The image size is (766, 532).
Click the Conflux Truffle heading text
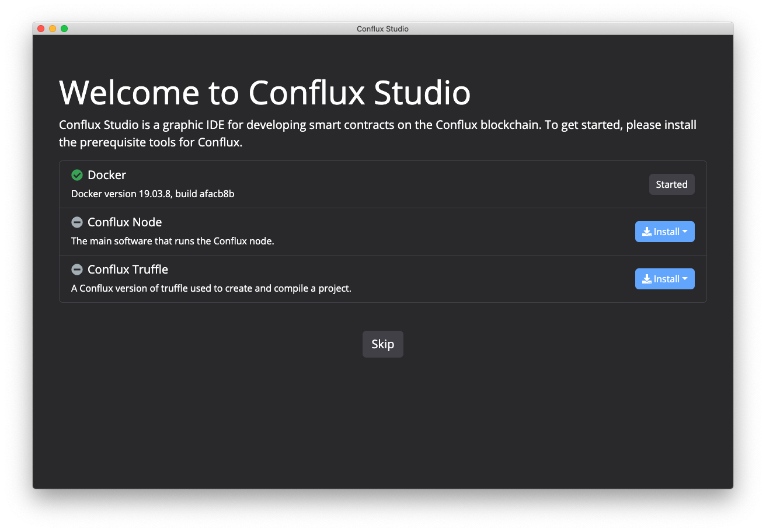[128, 269]
